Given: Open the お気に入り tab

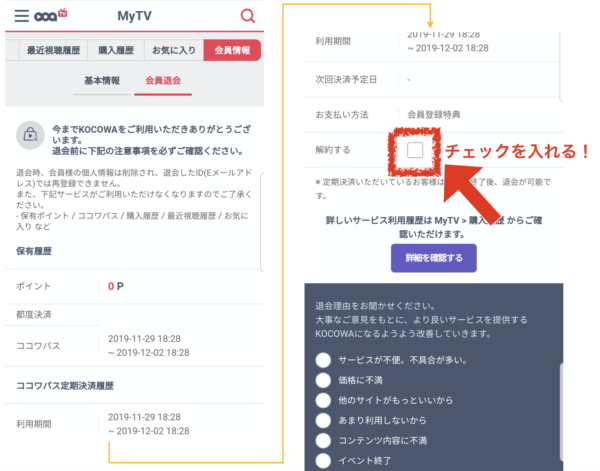Looking at the screenshot, I should click(174, 50).
